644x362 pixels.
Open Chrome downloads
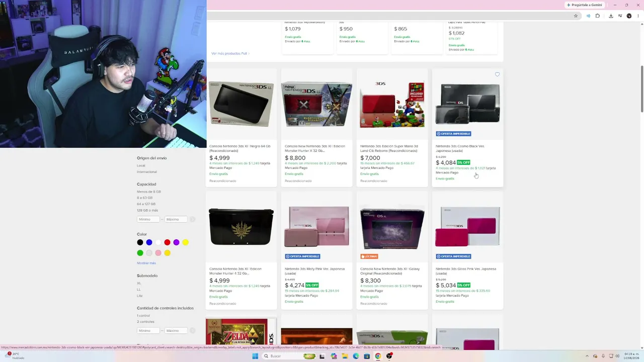click(611, 16)
